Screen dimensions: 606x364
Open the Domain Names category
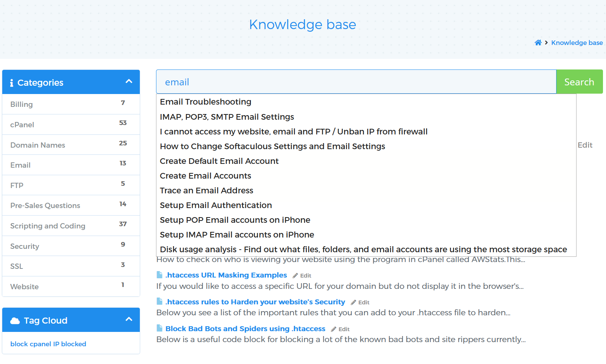pos(38,145)
